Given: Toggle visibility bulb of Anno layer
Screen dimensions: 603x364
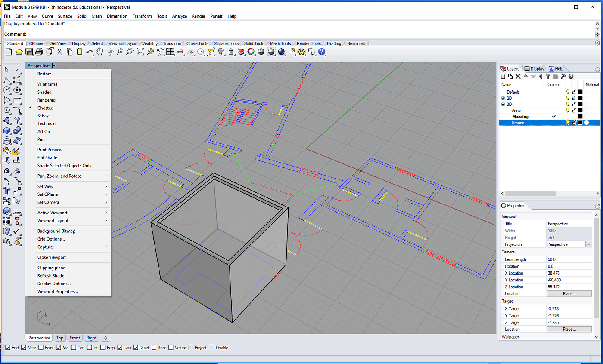Looking at the screenshot, I should [x=568, y=111].
